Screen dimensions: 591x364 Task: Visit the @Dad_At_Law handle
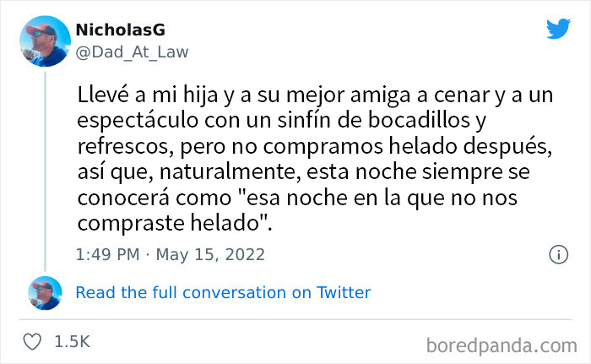(x=132, y=52)
